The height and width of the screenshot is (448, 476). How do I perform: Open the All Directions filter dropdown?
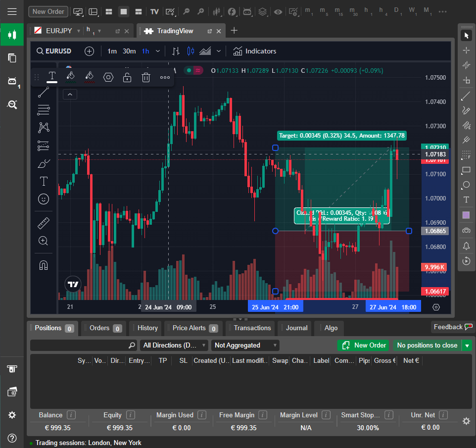[x=174, y=345]
